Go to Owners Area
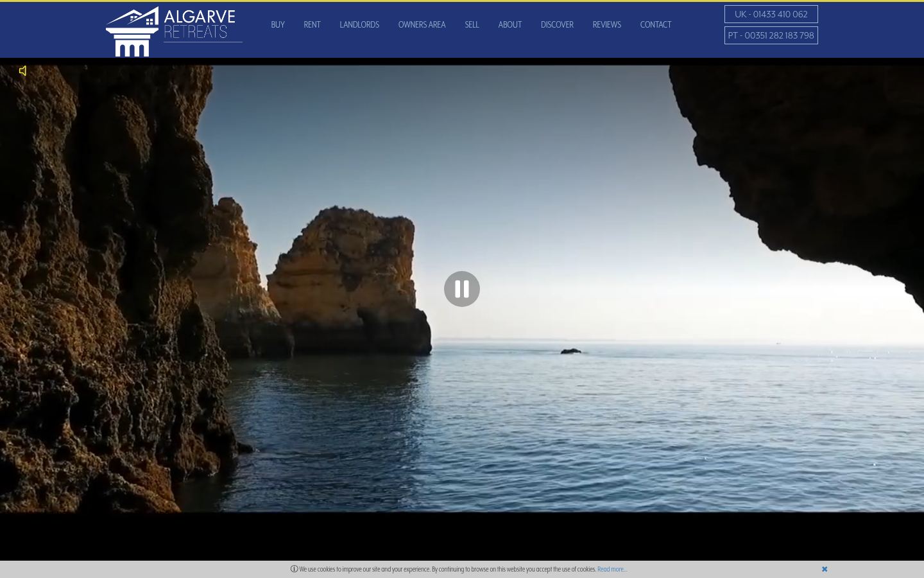924x578 pixels. (x=422, y=24)
